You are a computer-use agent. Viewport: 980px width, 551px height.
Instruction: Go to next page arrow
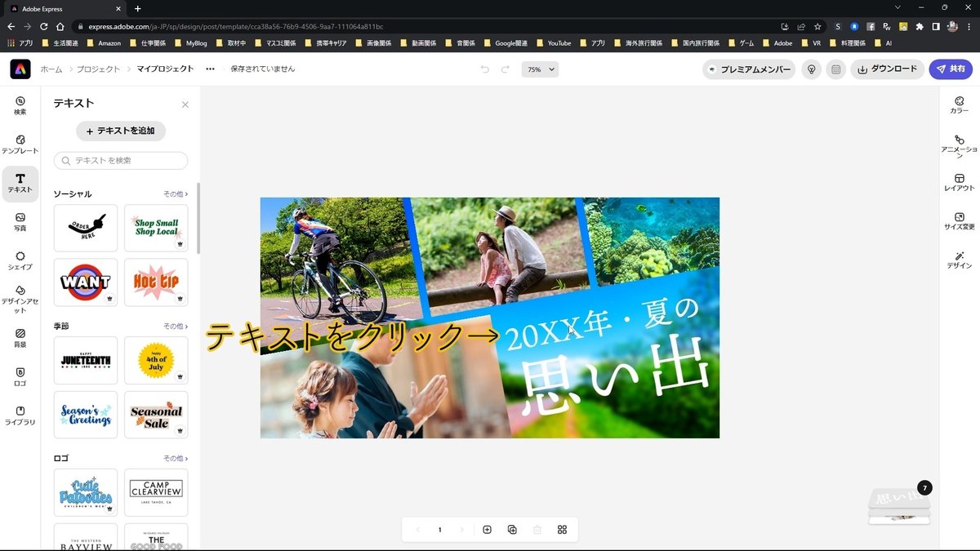[x=461, y=530]
